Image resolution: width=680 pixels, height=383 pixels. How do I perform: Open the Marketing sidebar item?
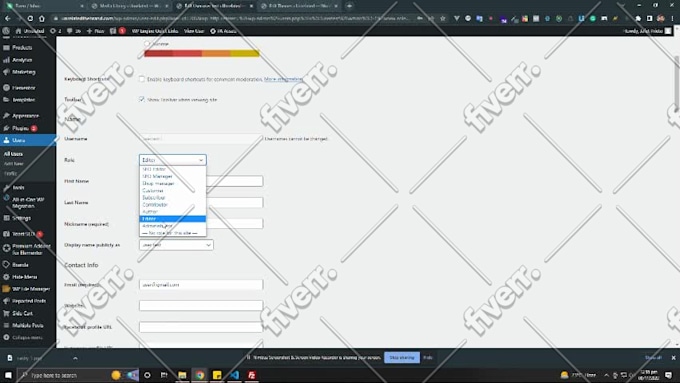pyautogui.click(x=23, y=72)
